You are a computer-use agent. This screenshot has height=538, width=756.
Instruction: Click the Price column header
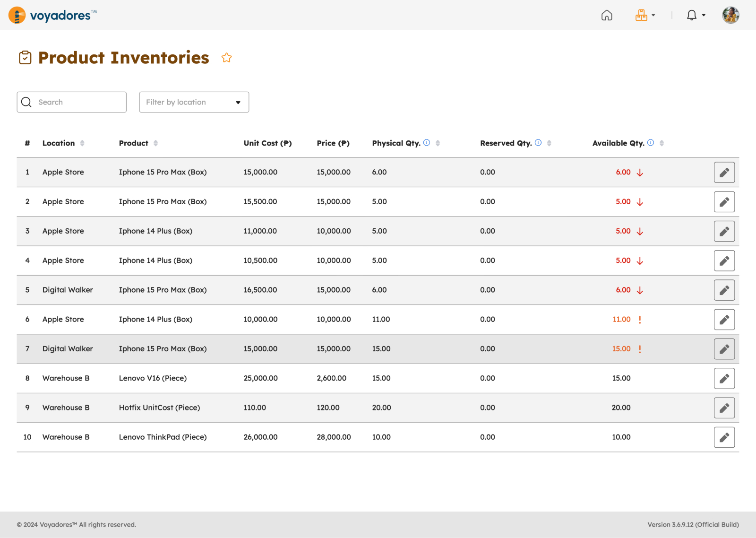tap(333, 143)
